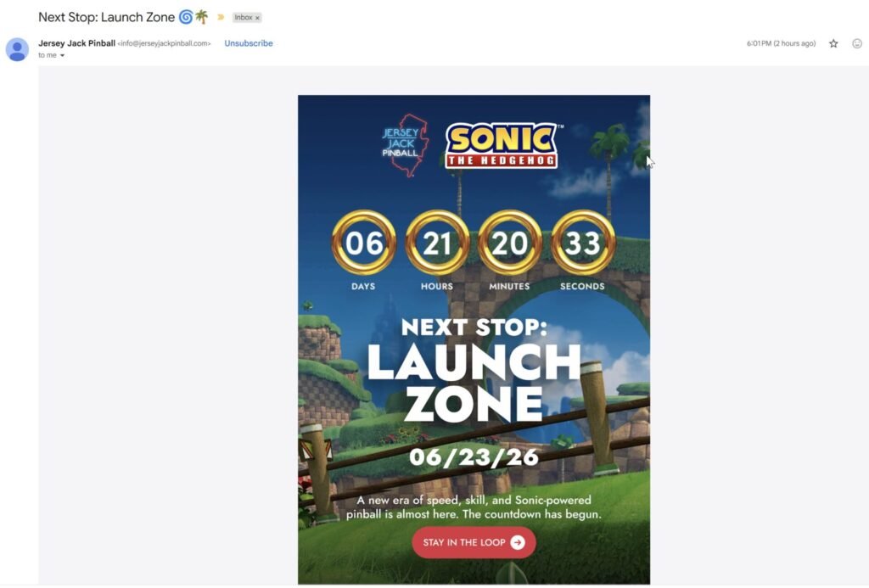869x588 pixels.
Task: Click the 6:01 PM timestamp
Action: [x=781, y=43]
